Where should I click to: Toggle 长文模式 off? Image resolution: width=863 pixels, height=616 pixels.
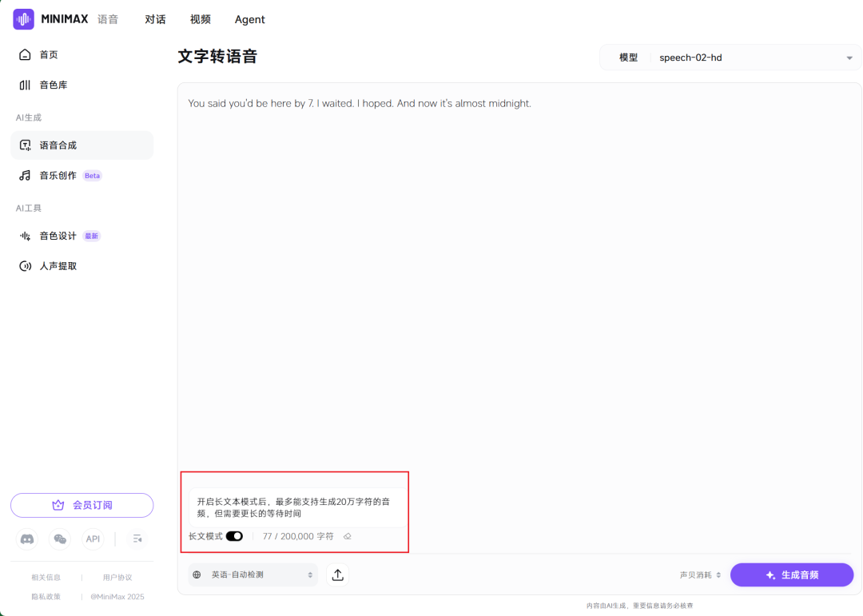(x=235, y=536)
